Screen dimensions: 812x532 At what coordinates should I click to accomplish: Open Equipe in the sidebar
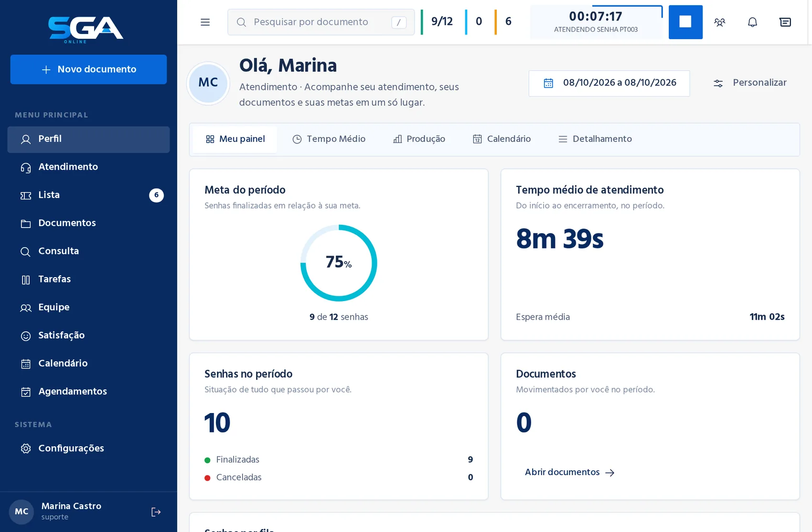click(x=88, y=307)
